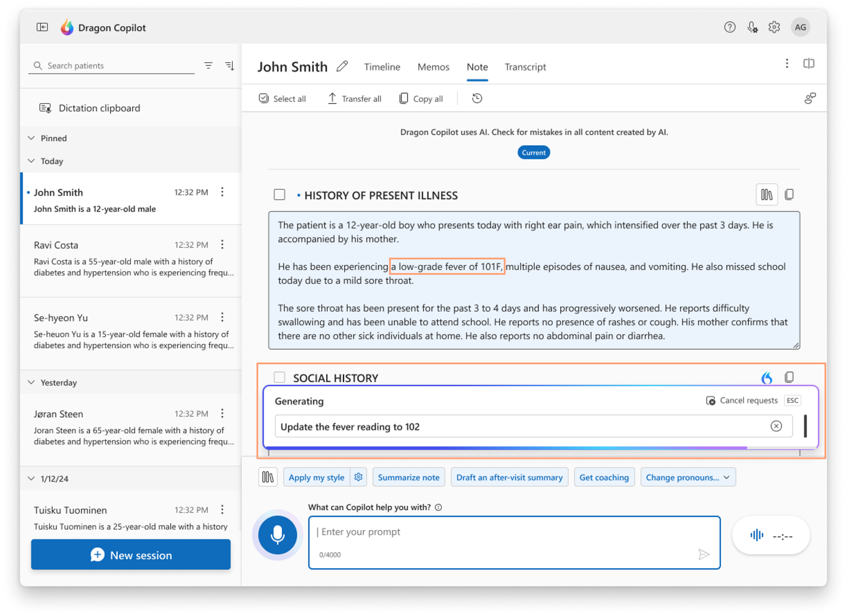Open Tuisku Tuominen session options menu
Screen dimensions: 847x616
[222, 509]
